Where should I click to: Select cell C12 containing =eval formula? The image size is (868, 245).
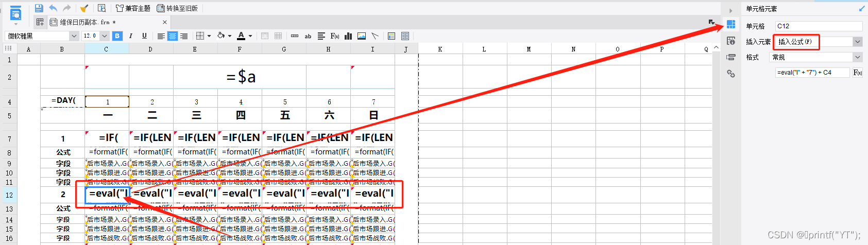[x=107, y=195]
